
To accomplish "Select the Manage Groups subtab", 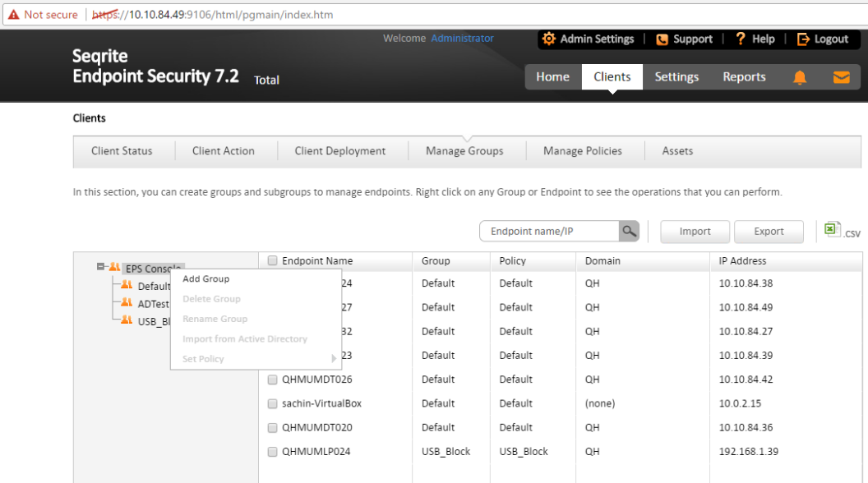I will tap(464, 151).
